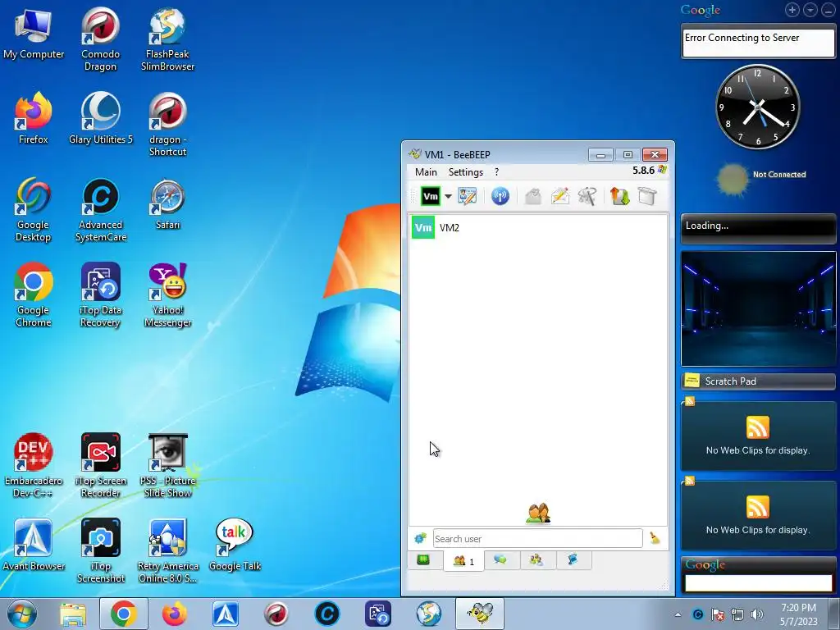The image size is (840, 630).
Task: Show hidden tray icons arrow
Action: click(678, 614)
